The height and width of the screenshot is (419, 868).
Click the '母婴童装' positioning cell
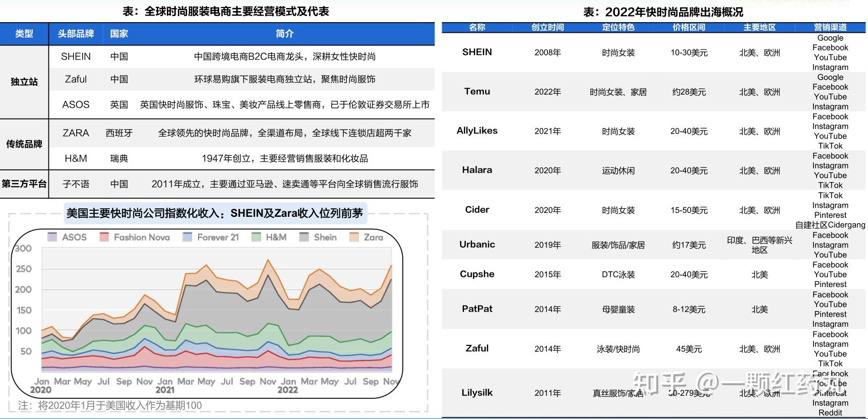[618, 309]
